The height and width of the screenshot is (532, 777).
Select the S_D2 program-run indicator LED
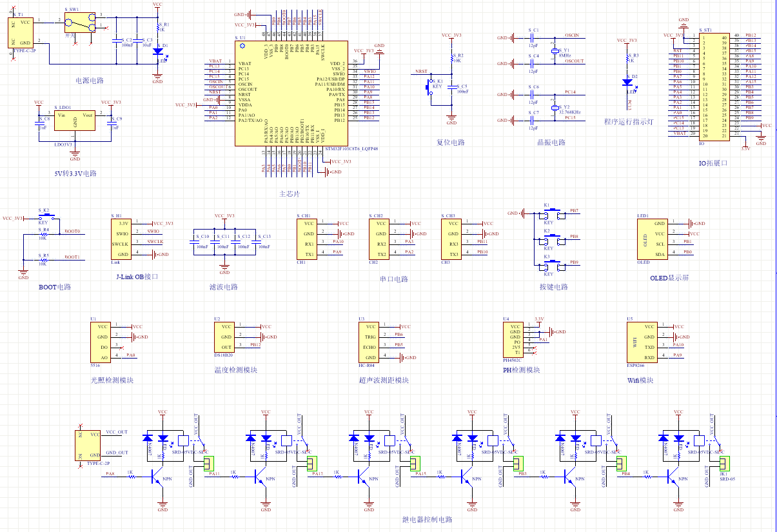click(x=627, y=82)
